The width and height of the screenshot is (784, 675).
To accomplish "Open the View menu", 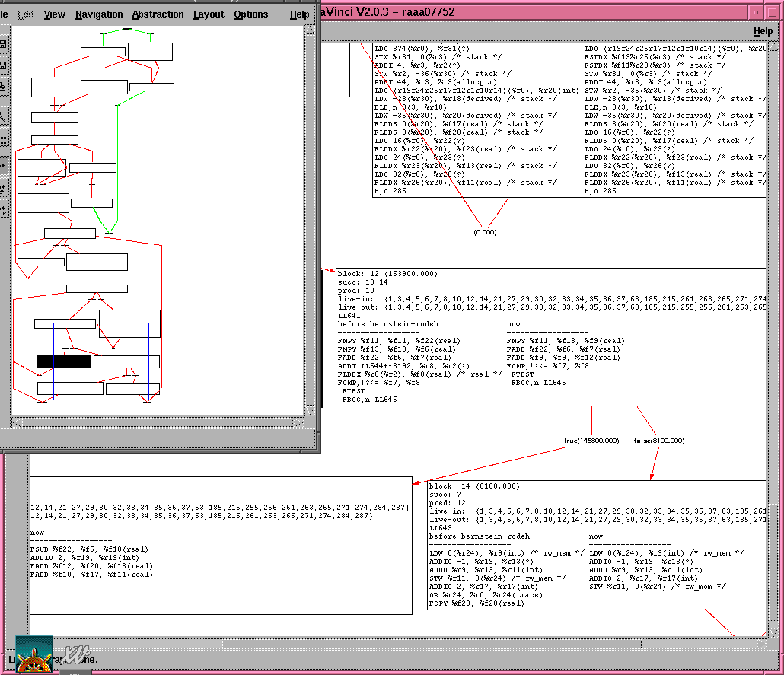I will (x=54, y=14).
